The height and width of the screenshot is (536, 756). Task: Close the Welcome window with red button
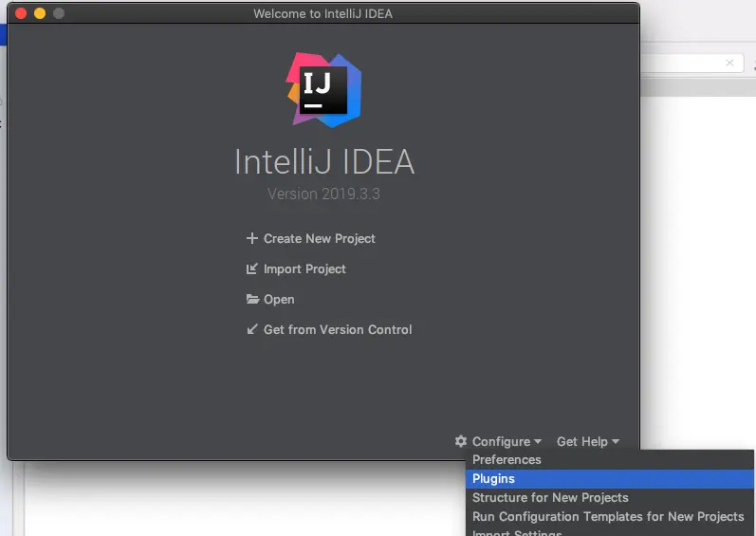tap(21, 13)
